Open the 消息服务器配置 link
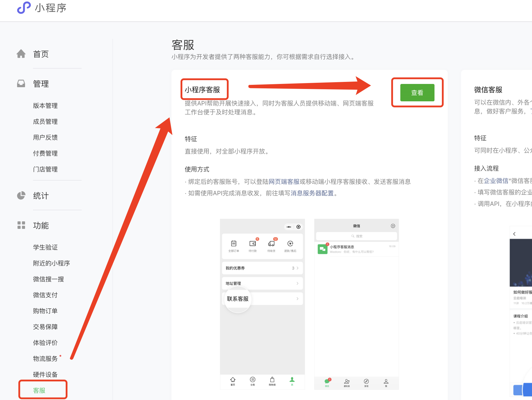This screenshot has height=400, width=532. pyautogui.click(x=312, y=193)
